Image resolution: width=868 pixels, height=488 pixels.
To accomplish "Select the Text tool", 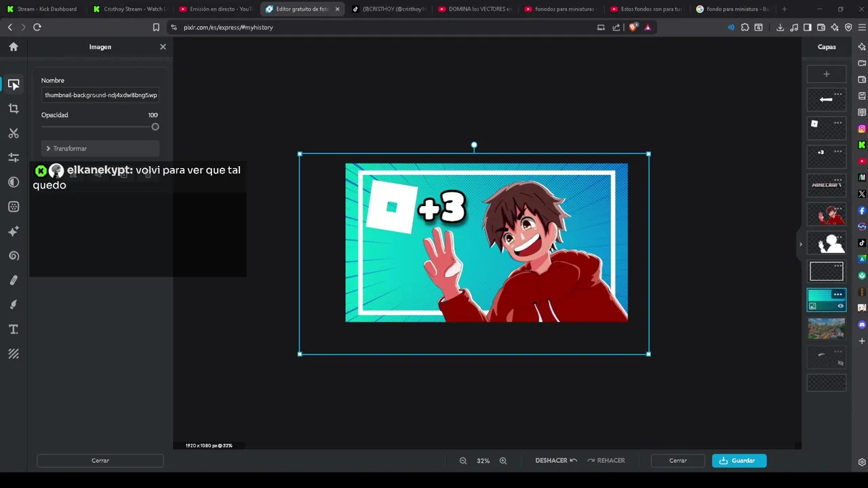I will point(14,329).
